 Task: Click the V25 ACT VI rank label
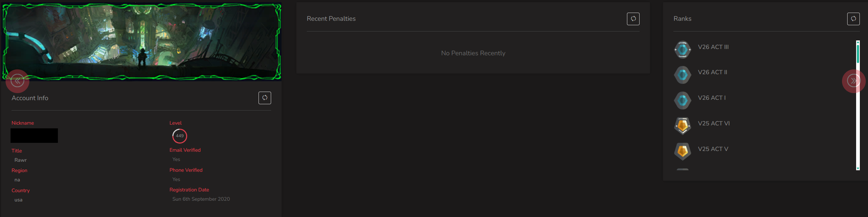point(714,124)
